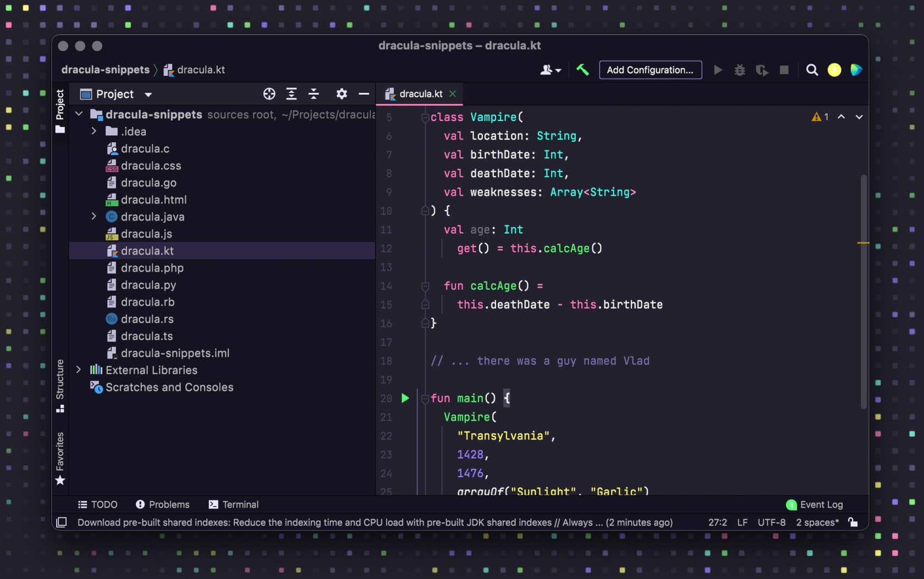Click the Select Opened File crosshair icon

269,94
